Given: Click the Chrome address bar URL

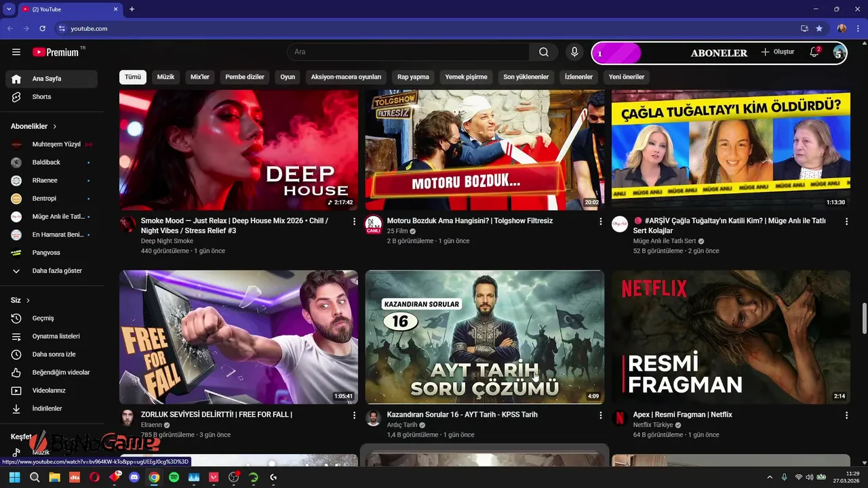Looking at the screenshot, I should tap(90, 28).
